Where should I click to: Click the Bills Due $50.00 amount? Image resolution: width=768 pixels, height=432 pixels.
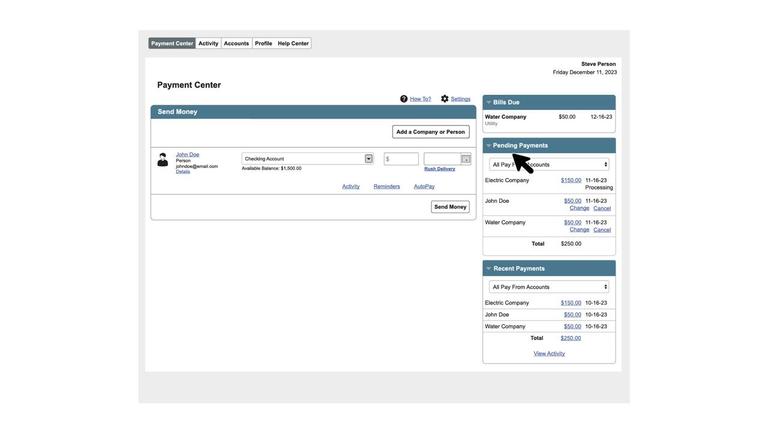567,117
